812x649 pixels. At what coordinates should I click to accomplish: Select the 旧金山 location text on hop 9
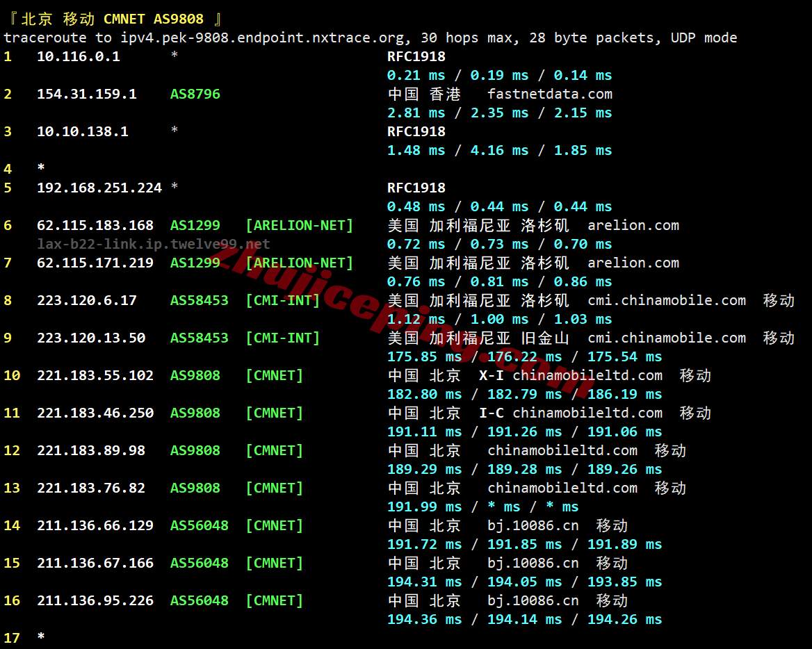click(x=545, y=338)
